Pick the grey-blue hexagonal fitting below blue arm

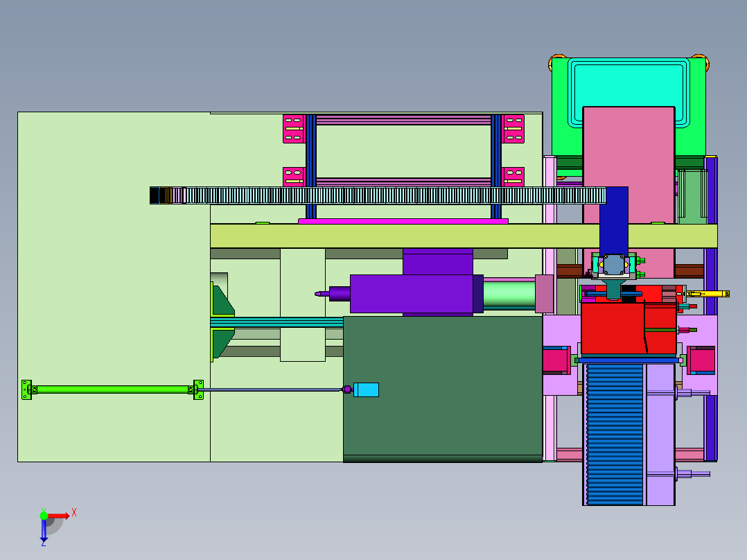coord(614,265)
